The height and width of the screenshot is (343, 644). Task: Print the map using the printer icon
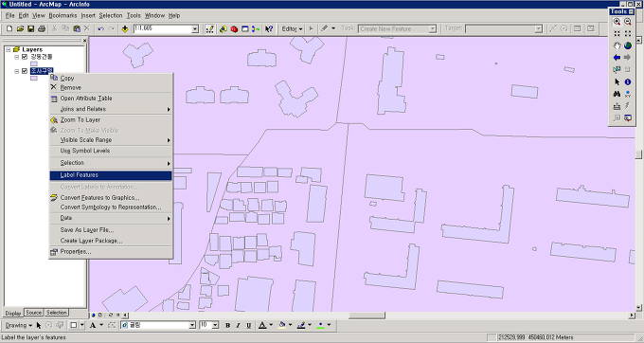42,28
